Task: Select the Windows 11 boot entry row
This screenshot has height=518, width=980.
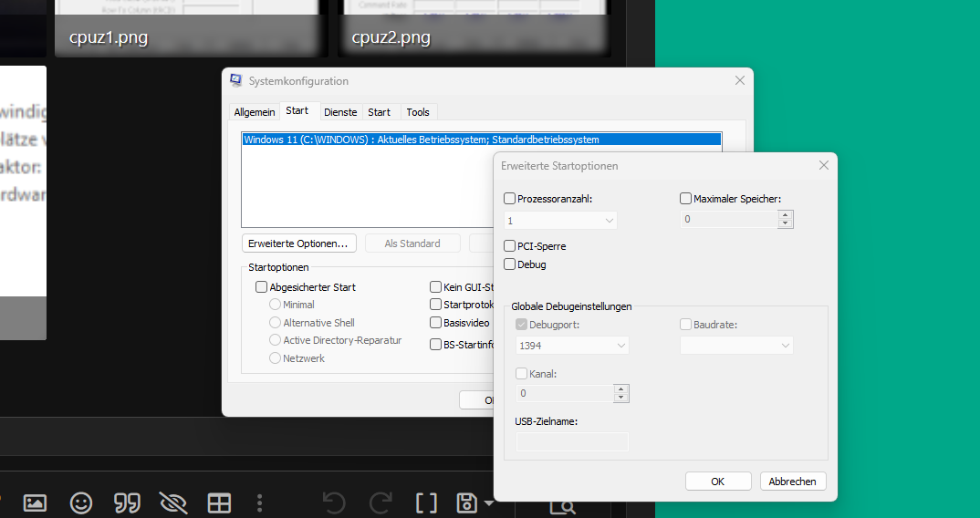Action: (481, 140)
